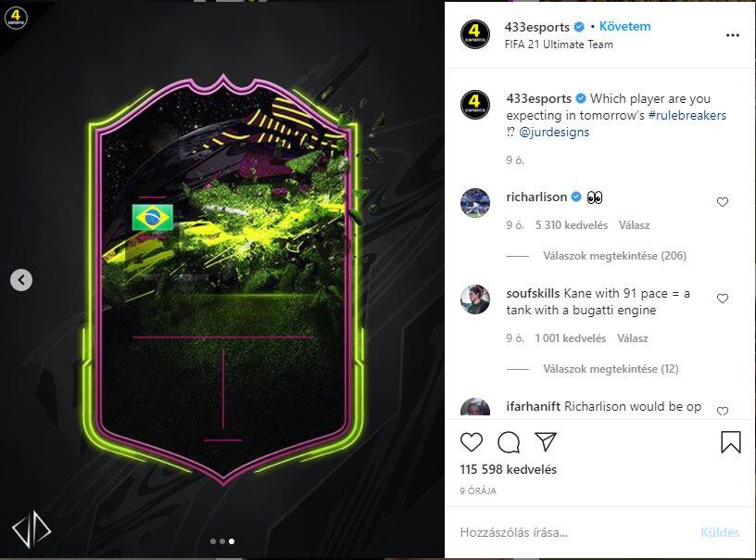Viewport: 756px width, 560px height.
Task: Like the post with heart icon
Action: 471,442
